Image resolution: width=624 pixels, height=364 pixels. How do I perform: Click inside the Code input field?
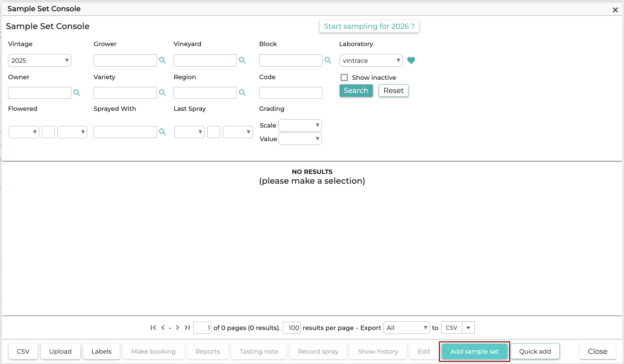[x=290, y=93]
